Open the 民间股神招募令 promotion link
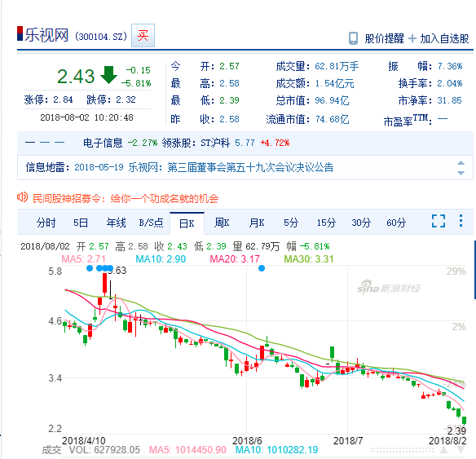 [126, 199]
